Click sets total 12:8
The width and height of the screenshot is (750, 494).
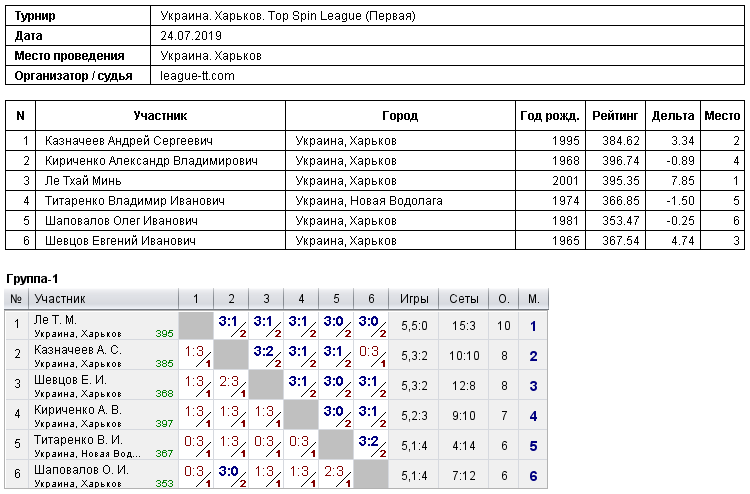point(463,386)
